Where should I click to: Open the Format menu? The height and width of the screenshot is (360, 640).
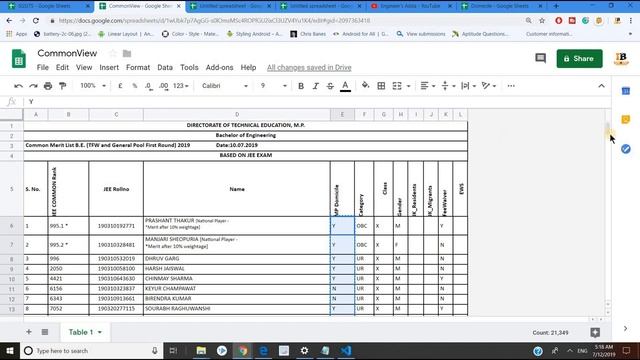(x=138, y=67)
